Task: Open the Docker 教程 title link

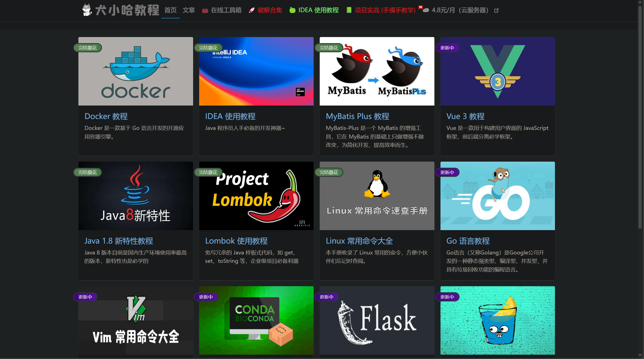Action: point(106,116)
